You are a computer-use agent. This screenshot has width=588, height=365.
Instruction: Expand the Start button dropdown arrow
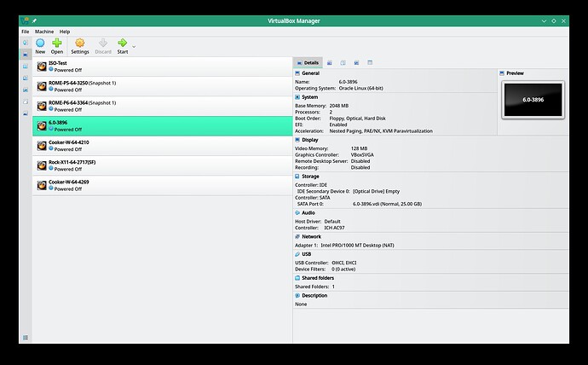click(x=134, y=45)
